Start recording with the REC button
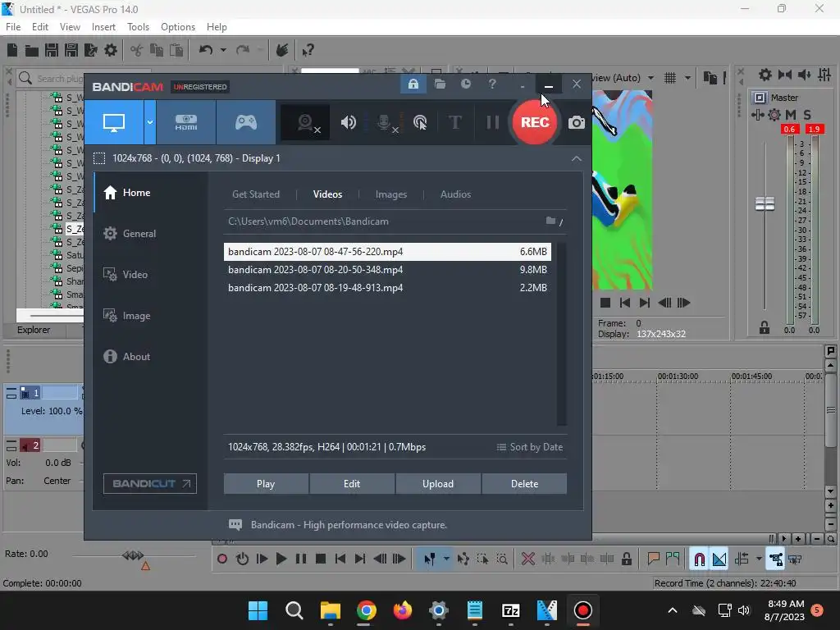840x630 pixels. pyautogui.click(x=535, y=123)
